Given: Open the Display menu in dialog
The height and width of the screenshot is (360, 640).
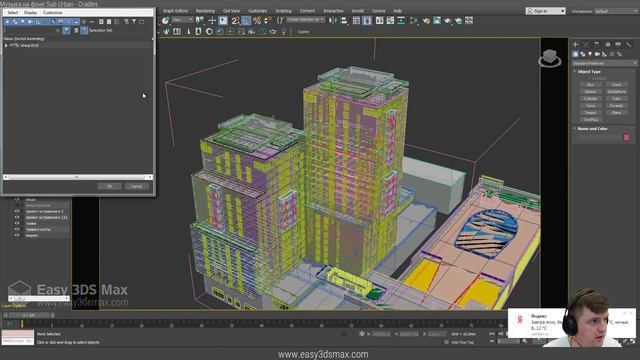Looking at the screenshot, I should click(x=30, y=13).
